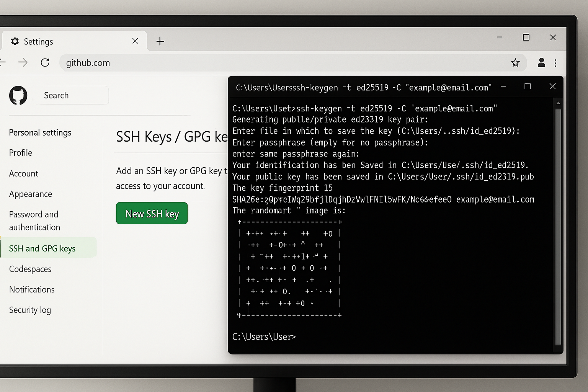Click the Settings tab gear icon
Screen dimensions: 588x392
15,41
